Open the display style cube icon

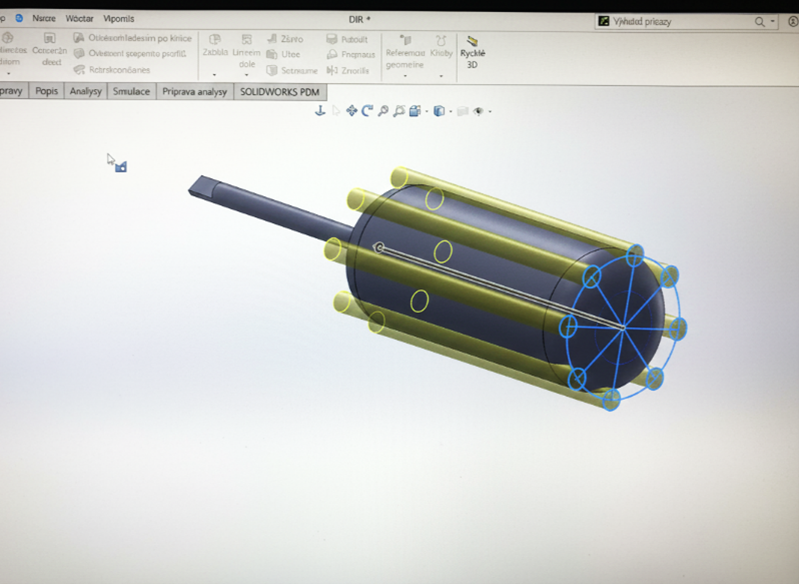pos(439,111)
